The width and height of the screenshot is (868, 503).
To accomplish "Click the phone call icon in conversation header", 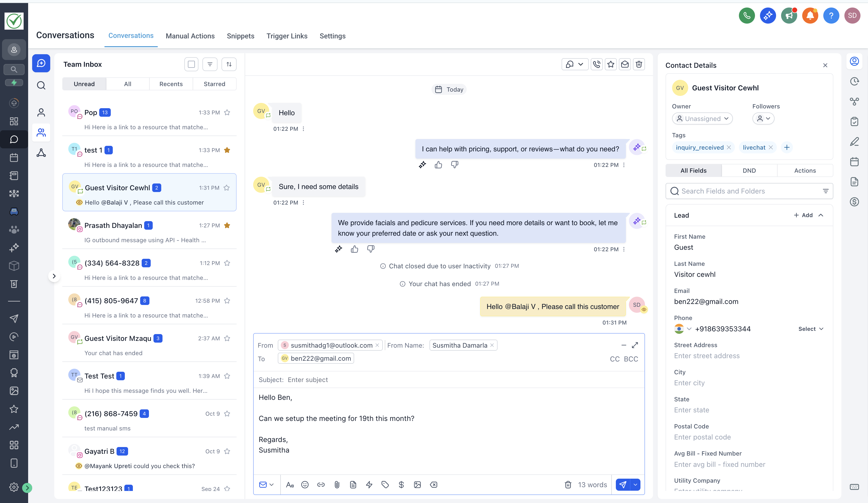I will (x=596, y=65).
